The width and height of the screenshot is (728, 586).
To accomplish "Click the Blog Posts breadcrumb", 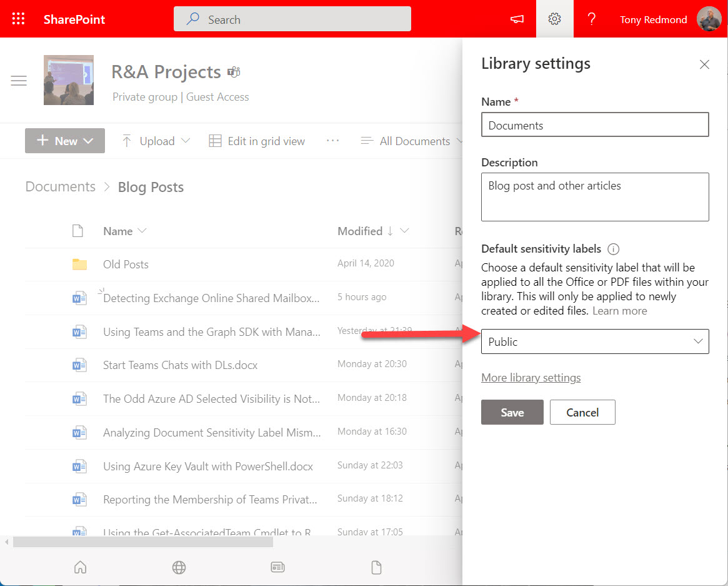I will coord(151,187).
